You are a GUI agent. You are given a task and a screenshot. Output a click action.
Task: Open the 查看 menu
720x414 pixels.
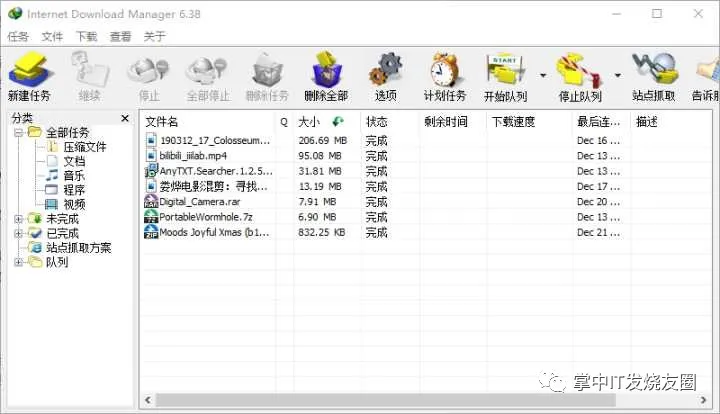(120, 36)
